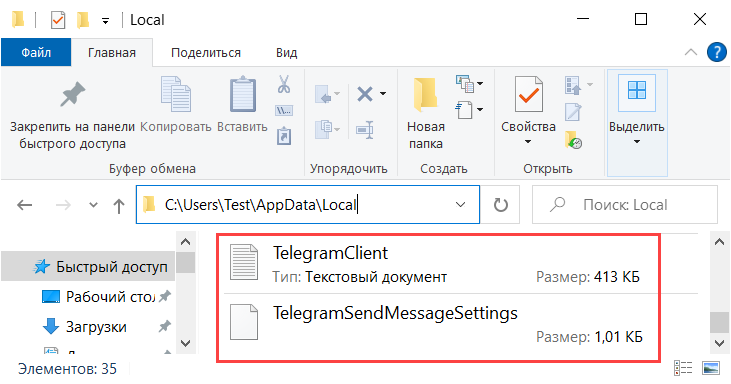Open the Поделиться ribbon tab
This screenshot has height=384, width=731.
pos(206,52)
